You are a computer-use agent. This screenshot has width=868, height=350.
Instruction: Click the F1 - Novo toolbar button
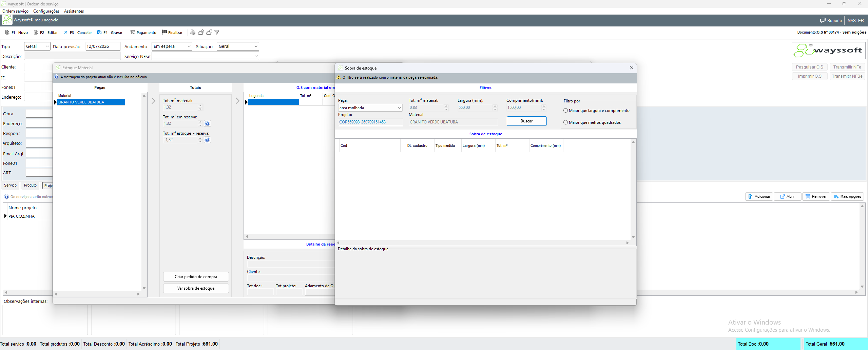(17, 33)
